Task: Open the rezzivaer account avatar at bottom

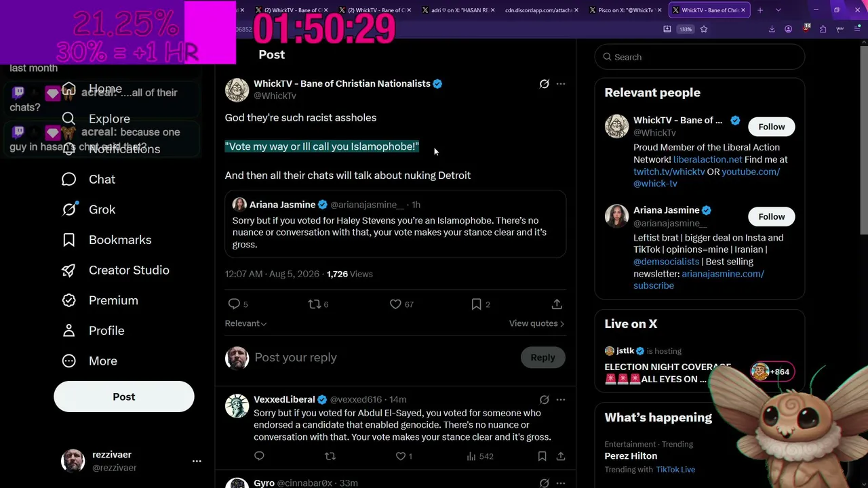Action: tap(73, 461)
